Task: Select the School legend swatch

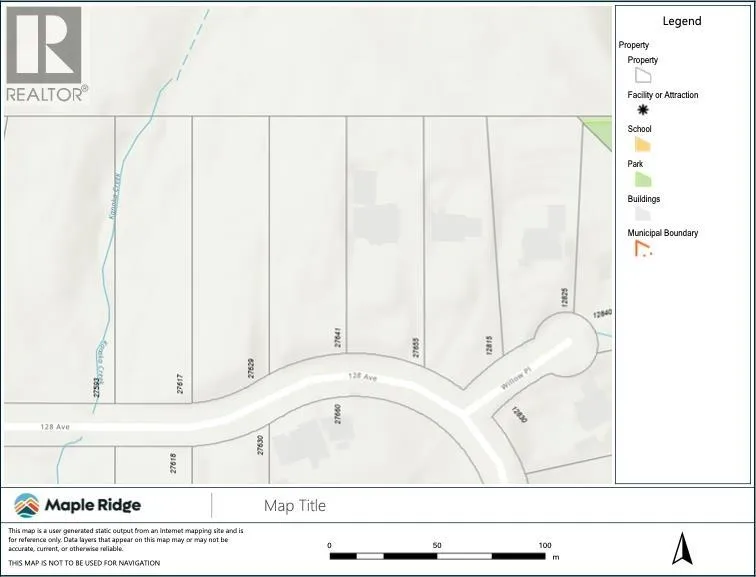Action: click(x=642, y=145)
